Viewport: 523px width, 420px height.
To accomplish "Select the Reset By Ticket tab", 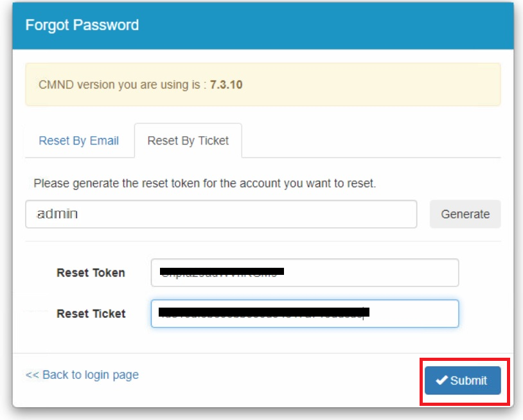I will [x=188, y=141].
